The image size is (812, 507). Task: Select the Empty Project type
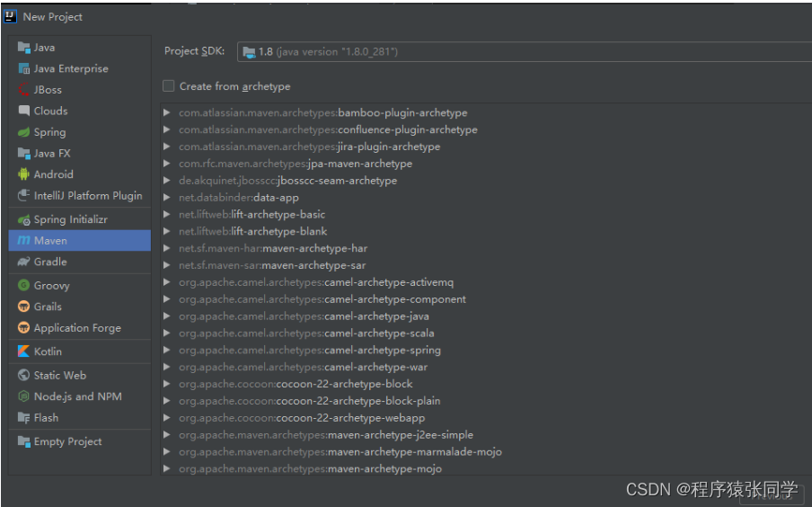(80, 441)
